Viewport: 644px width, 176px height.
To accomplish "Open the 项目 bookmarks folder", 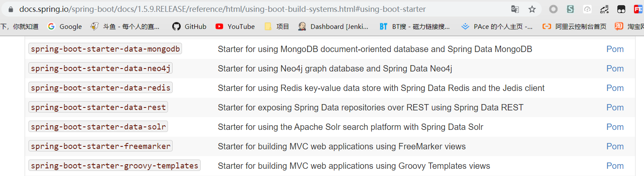I will (x=277, y=26).
